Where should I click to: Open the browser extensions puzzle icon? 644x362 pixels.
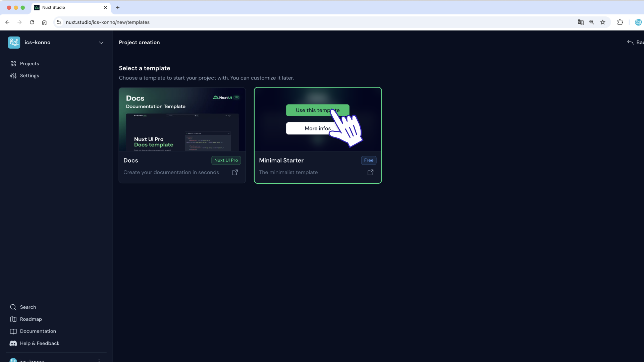(x=620, y=22)
